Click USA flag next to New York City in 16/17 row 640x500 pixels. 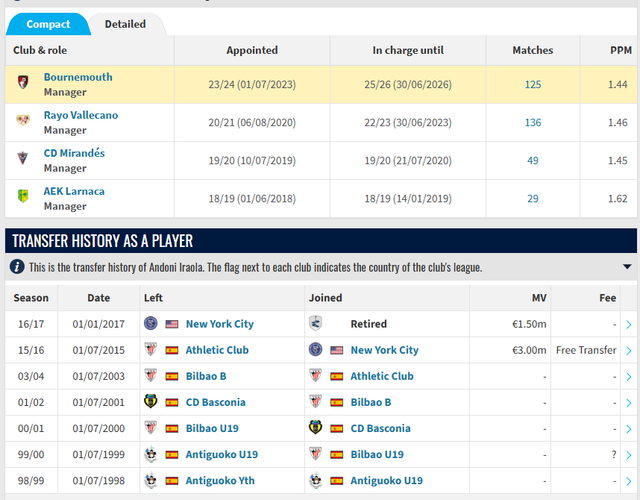(172, 324)
